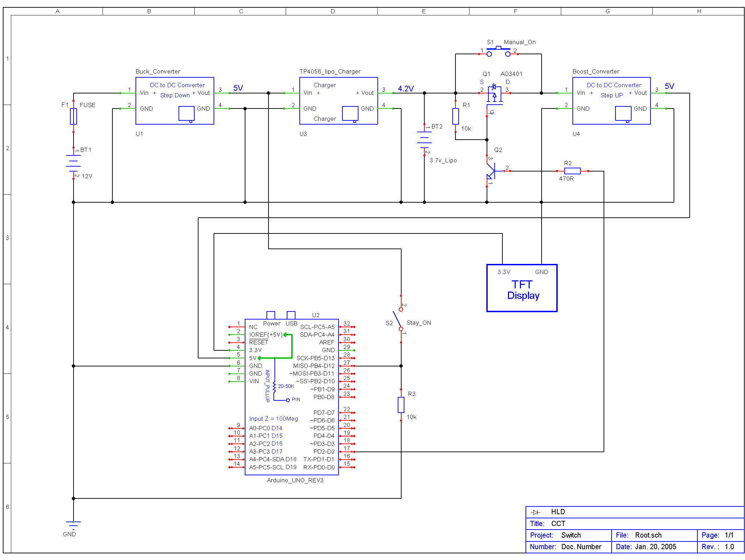Select resistor R1 10k symbol
Screen dimensions: 745x560
click(455, 115)
